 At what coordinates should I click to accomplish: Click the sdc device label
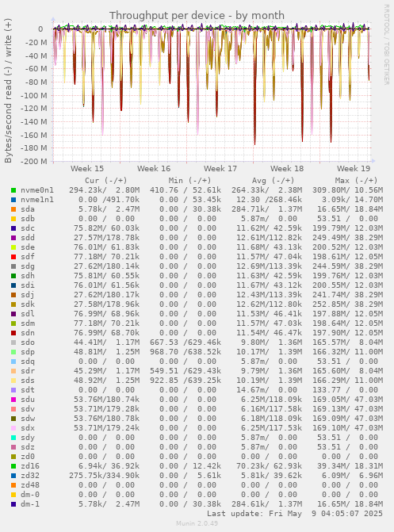pos(28,228)
